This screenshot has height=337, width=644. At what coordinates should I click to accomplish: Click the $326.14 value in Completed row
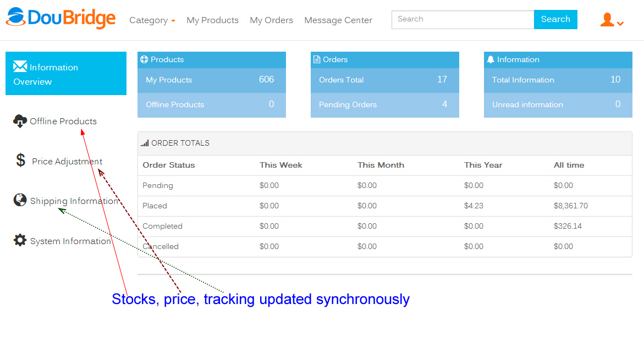[x=568, y=226]
